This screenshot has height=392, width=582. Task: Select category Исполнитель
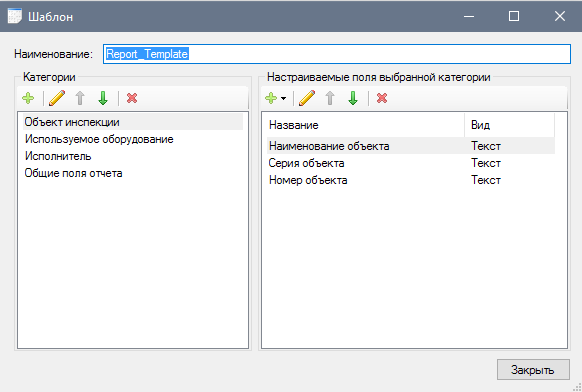(133, 156)
